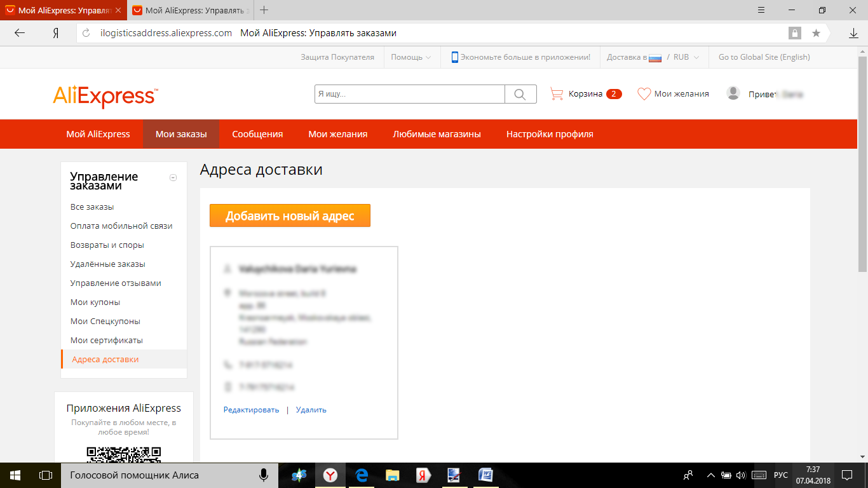Switch to the Сообщения tab
868x488 pixels.
click(257, 134)
